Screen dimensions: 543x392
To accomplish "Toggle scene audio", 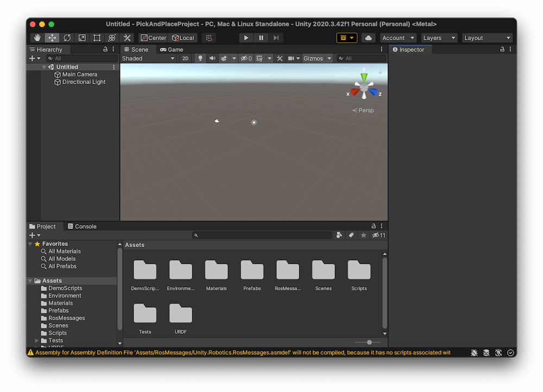I will 212,59.
